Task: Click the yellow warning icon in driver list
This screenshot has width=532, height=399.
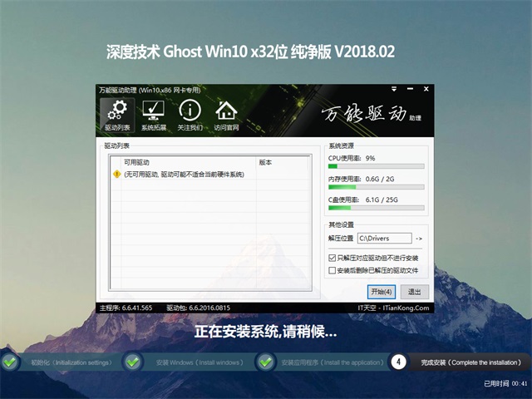Action: click(116, 175)
